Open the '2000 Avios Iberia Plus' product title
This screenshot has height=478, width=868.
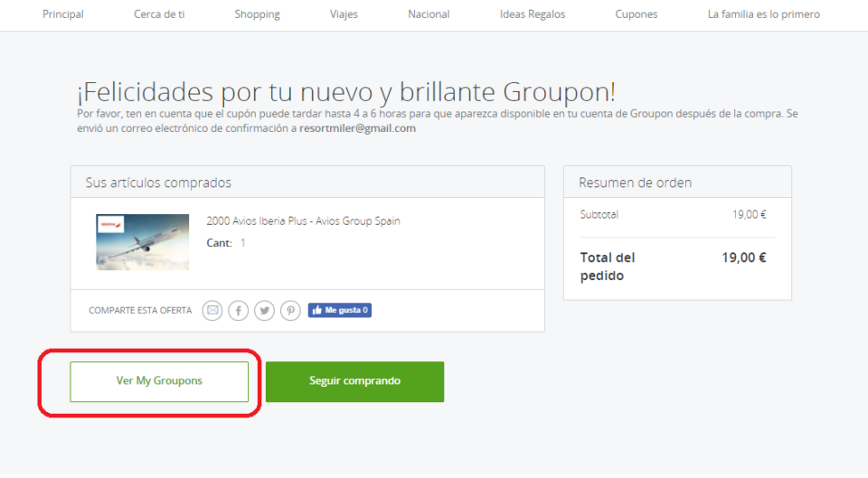(303, 221)
